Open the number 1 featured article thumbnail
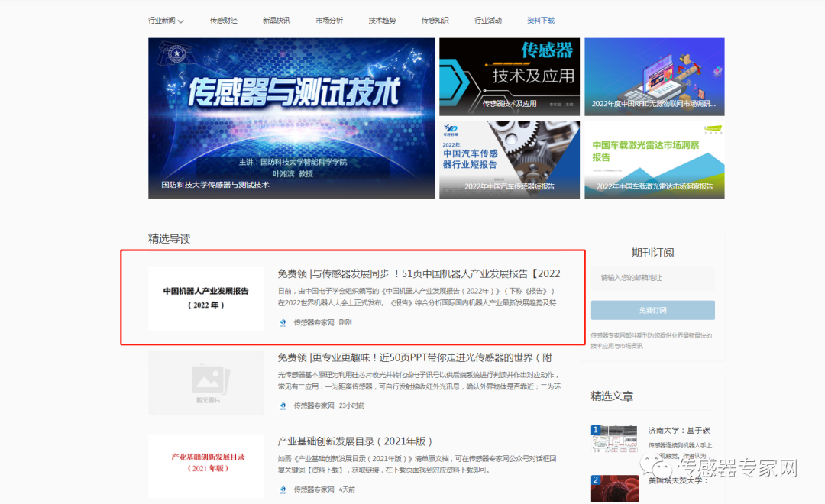The width and height of the screenshot is (825, 504). [x=614, y=441]
